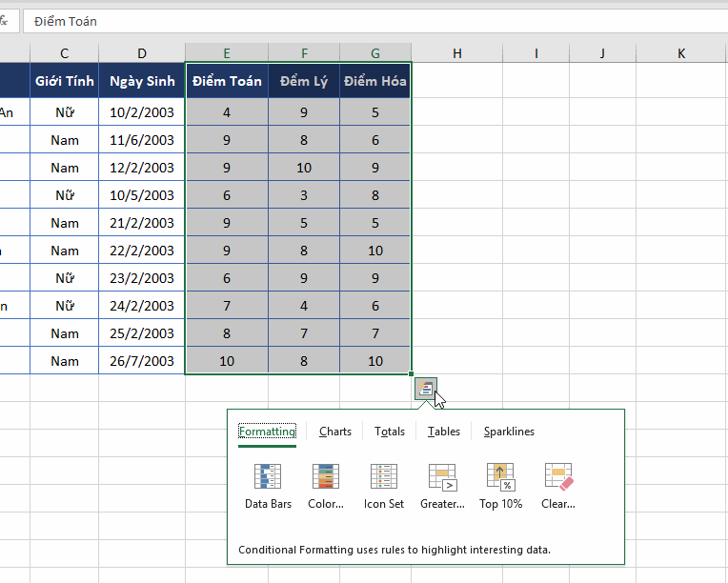This screenshot has height=583, width=728.
Task: Apply Icon Set formatting
Action: coord(383,486)
